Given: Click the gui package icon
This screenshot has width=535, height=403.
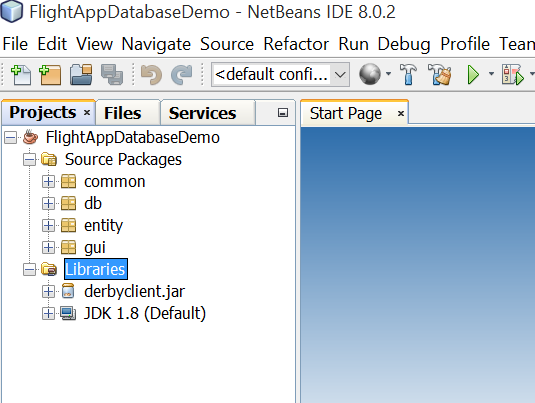Looking at the screenshot, I should (x=68, y=247).
